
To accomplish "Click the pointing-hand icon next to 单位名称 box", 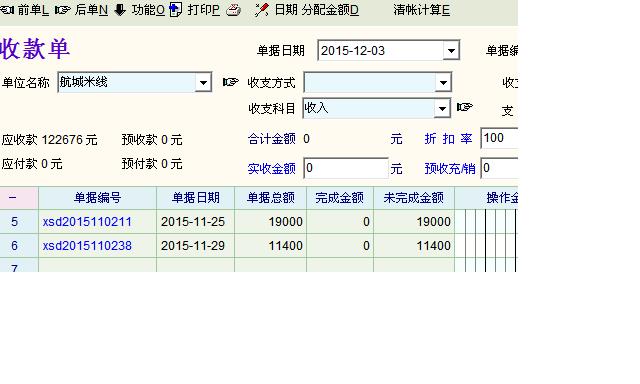I will [x=231, y=82].
